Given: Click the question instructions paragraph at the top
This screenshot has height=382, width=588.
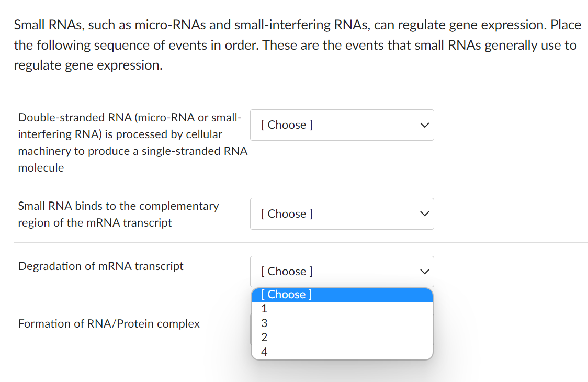Looking at the screenshot, I should click(x=294, y=44).
